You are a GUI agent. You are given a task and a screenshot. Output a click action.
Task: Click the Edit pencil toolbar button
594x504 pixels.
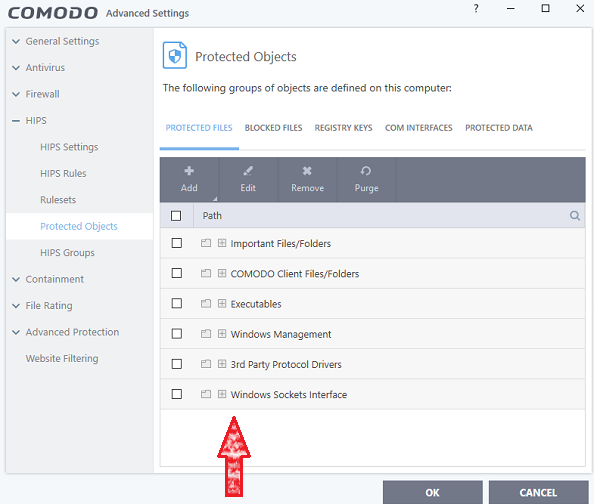pos(248,180)
